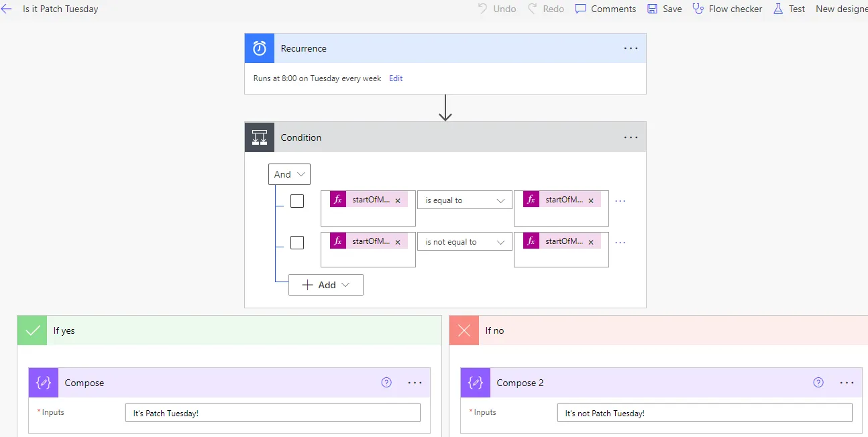Click the Recurrence card title

point(304,48)
